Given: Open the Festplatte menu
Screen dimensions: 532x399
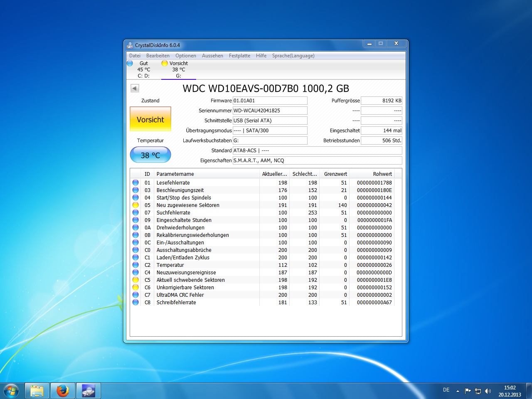Looking at the screenshot, I should [239, 56].
